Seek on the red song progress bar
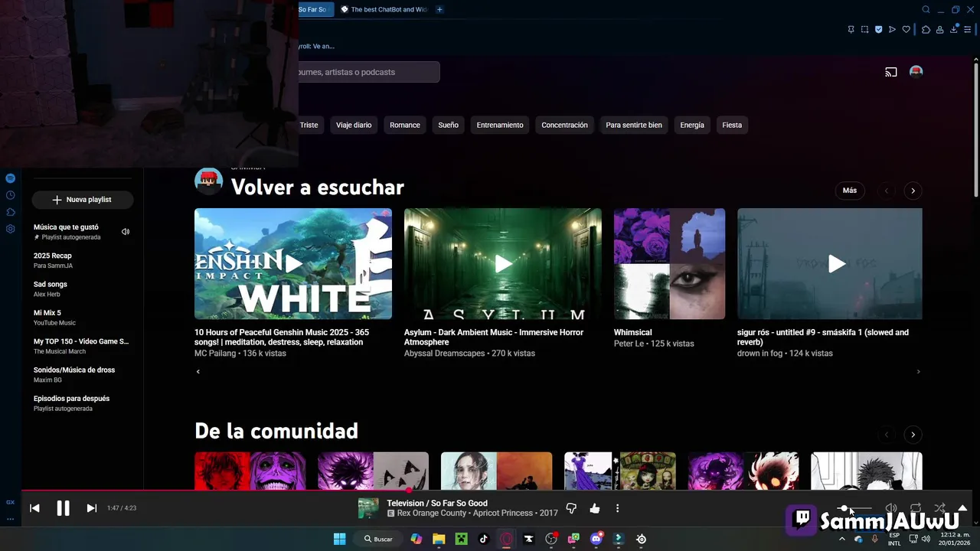This screenshot has width=980, height=551. [x=496, y=490]
